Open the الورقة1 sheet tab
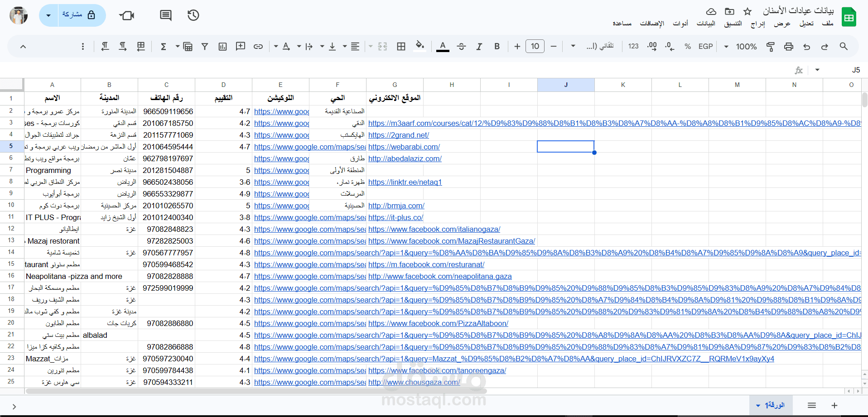 (x=770, y=405)
